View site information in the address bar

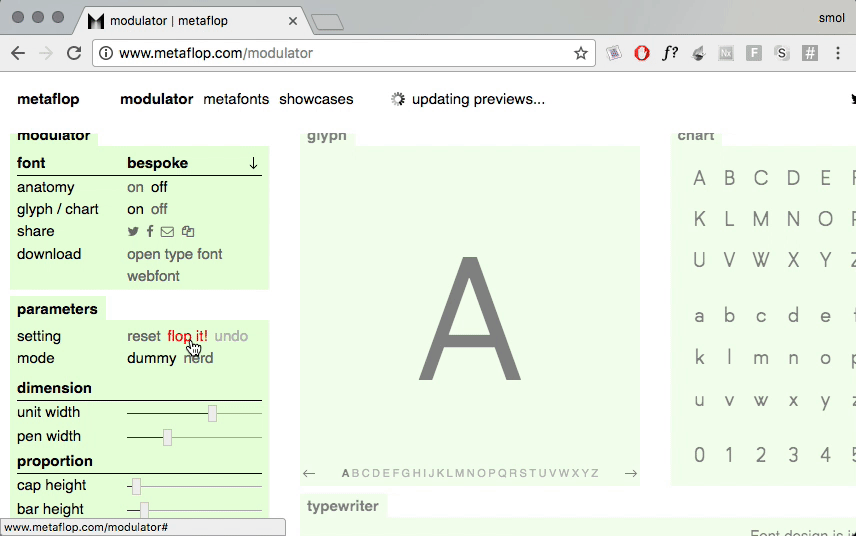(x=106, y=53)
